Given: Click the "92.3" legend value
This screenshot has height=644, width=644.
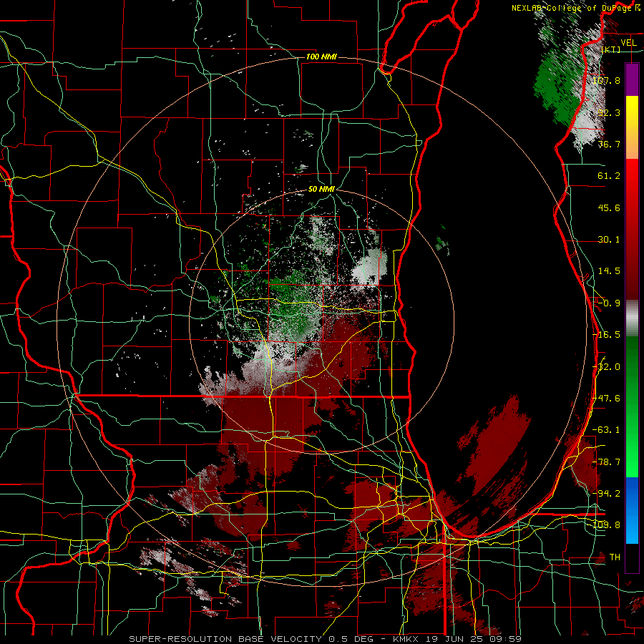Looking at the screenshot, I should [x=609, y=112].
